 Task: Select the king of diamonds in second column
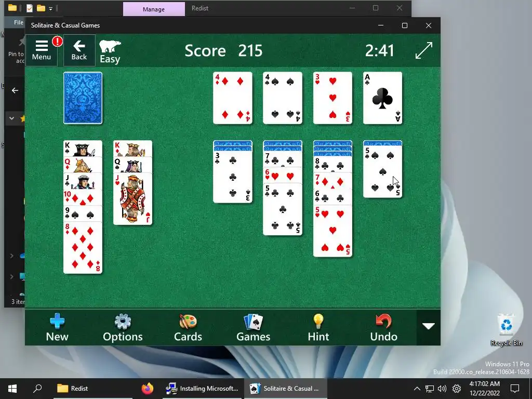pyautogui.click(x=132, y=149)
